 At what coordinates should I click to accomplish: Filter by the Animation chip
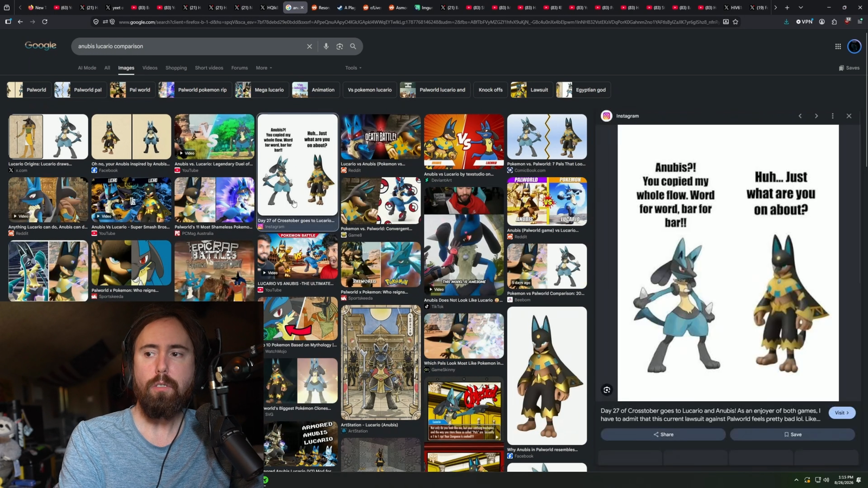[315, 90]
